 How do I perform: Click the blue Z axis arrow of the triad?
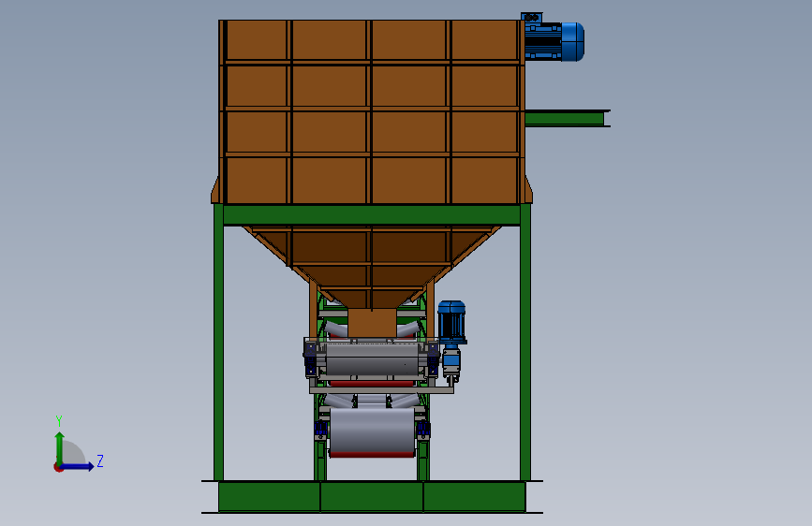(x=78, y=466)
